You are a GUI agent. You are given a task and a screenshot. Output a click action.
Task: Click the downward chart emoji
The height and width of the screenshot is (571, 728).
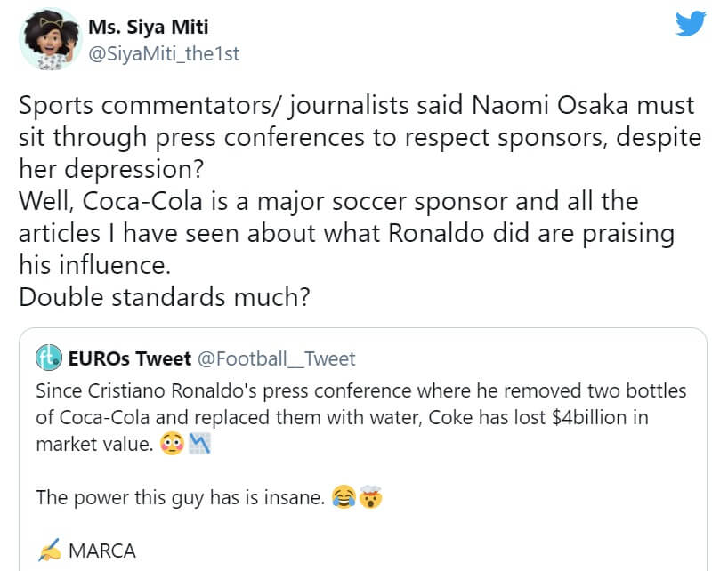(x=198, y=444)
